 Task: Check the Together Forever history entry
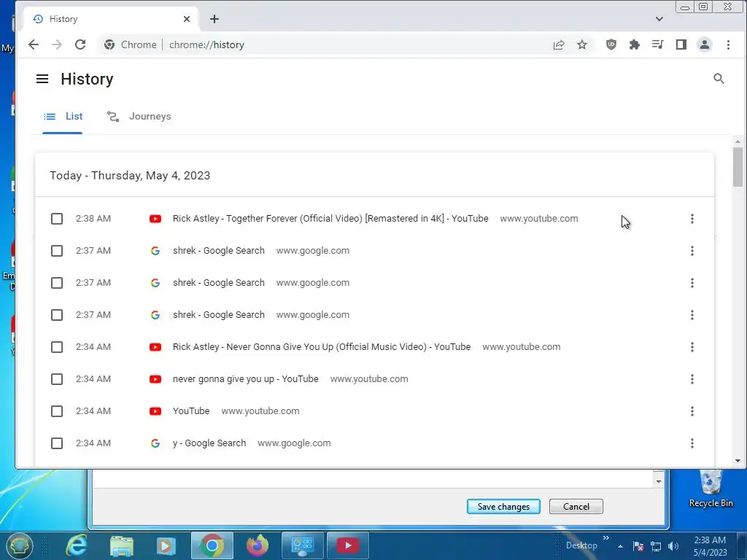tap(57, 219)
